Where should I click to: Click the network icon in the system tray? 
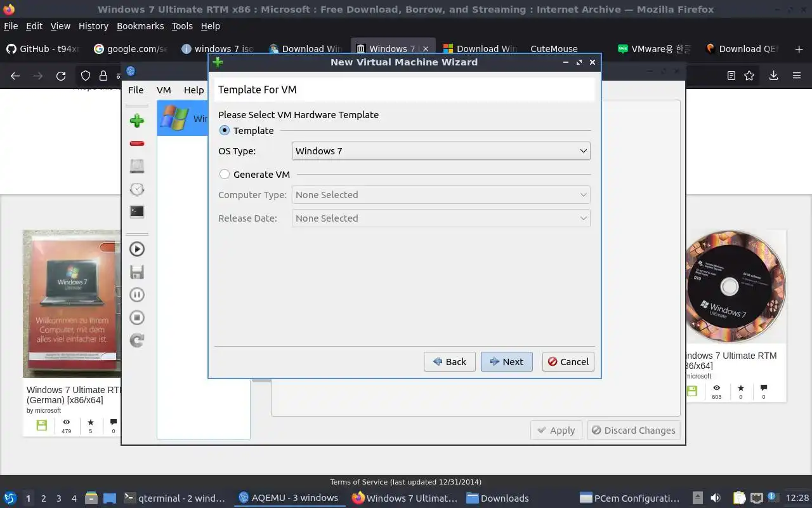[756, 498]
